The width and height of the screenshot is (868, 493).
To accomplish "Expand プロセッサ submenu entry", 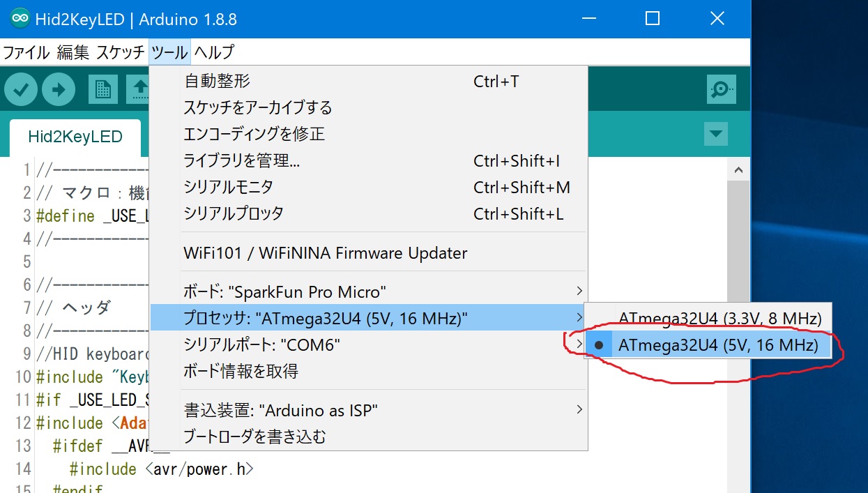I will tap(369, 319).
